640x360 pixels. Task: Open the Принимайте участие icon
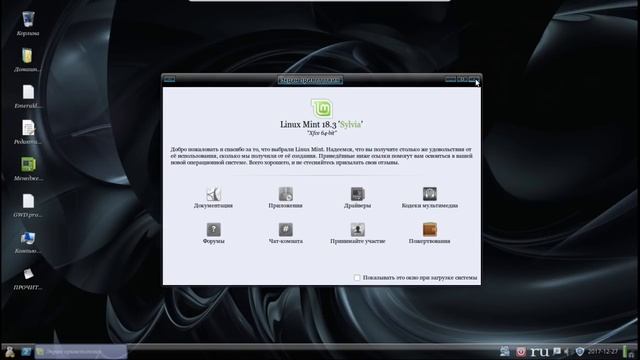point(358,229)
